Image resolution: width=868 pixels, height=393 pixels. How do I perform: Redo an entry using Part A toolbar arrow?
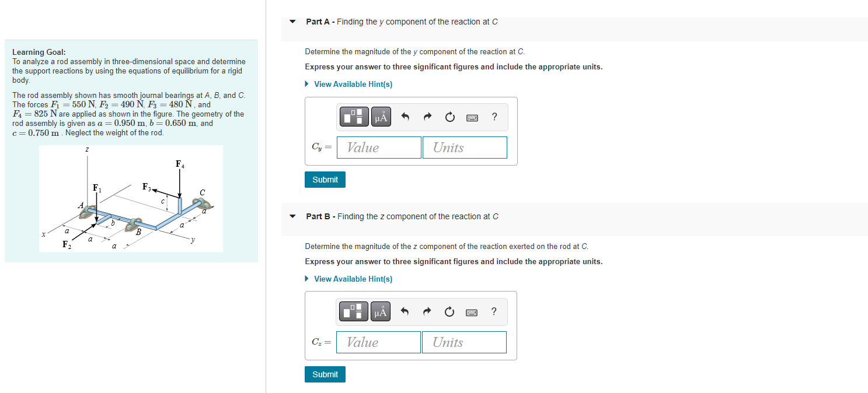(x=427, y=116)
